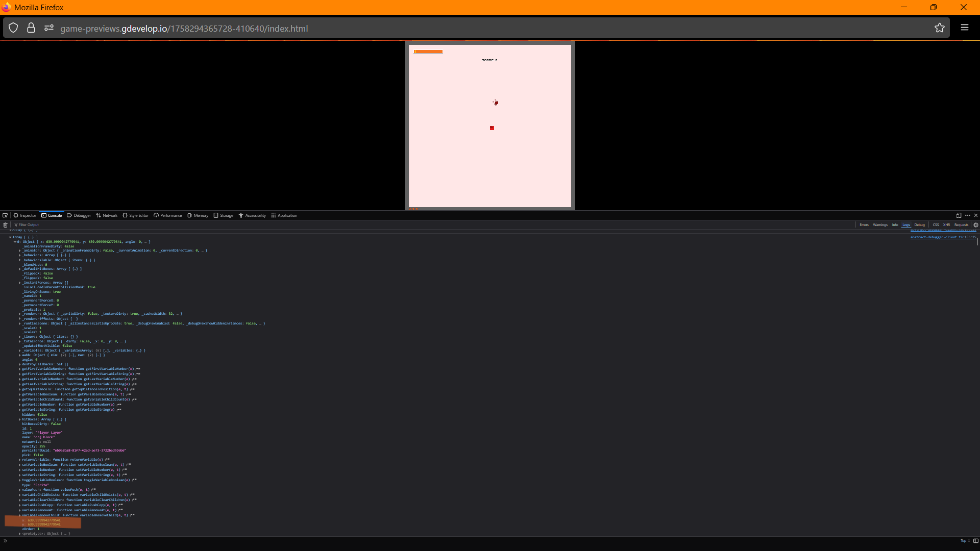980x551 pixels.
Task: Open Firefox hamburger application menu
Action: coord(964,28)
